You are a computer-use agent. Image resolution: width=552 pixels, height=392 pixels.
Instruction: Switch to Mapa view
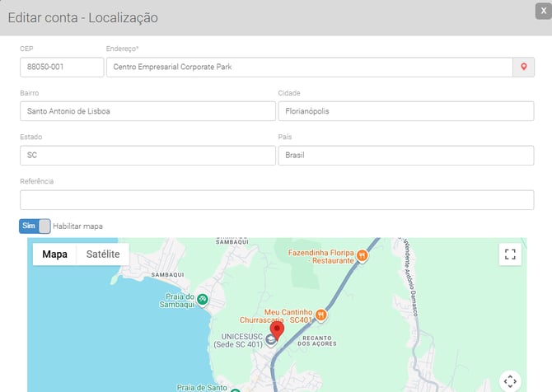pos(54,254)
